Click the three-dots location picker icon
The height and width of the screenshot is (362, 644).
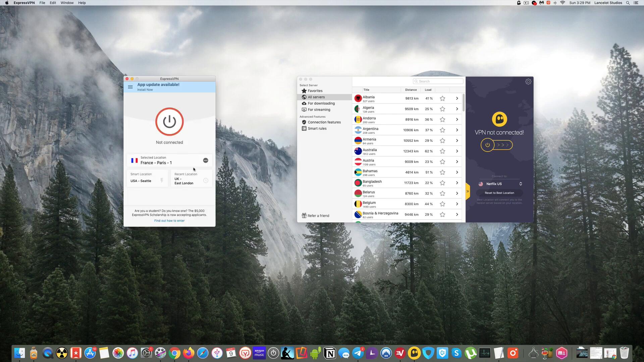click(206, 161)
